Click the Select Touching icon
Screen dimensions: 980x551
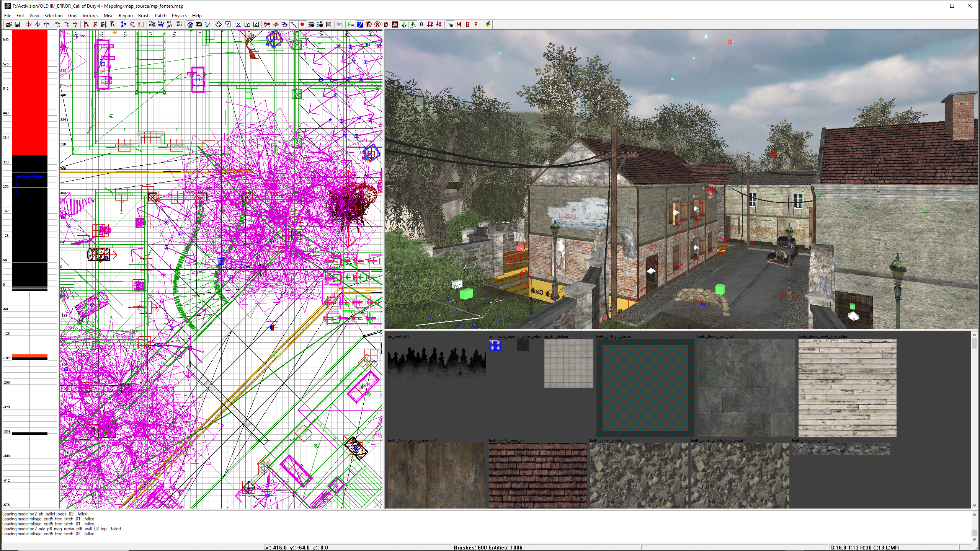click(95, 24)
